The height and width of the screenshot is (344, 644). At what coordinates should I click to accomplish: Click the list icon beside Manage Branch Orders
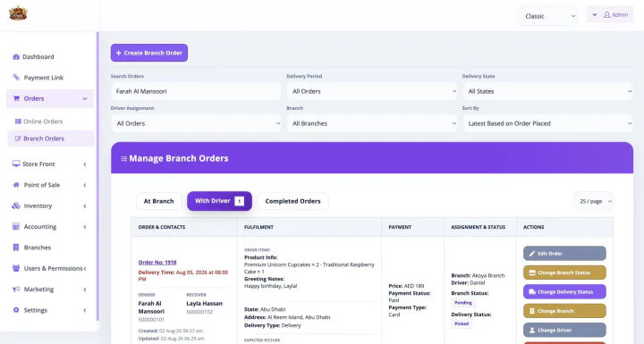tap(123, 158)
